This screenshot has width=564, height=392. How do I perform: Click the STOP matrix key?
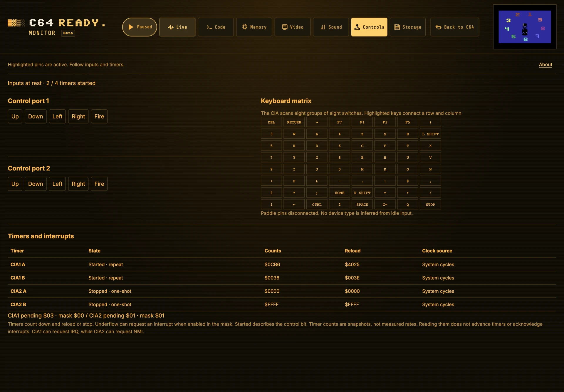430,205
